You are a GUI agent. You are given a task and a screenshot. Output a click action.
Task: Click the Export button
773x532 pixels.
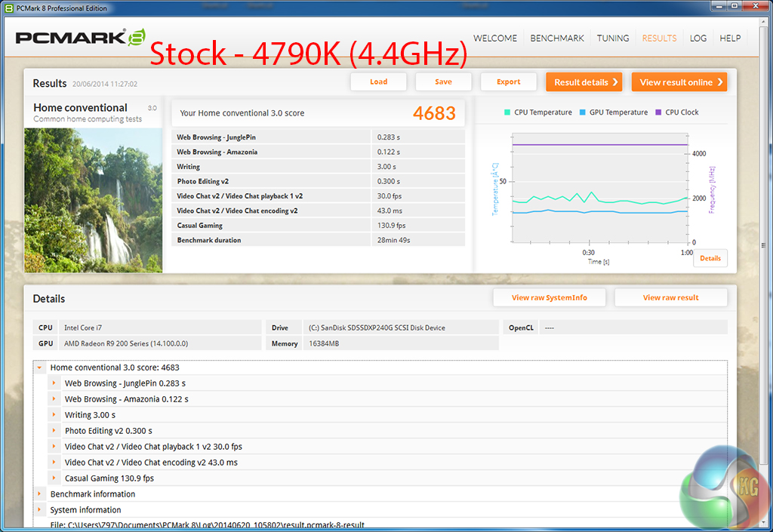pos(508,82)
